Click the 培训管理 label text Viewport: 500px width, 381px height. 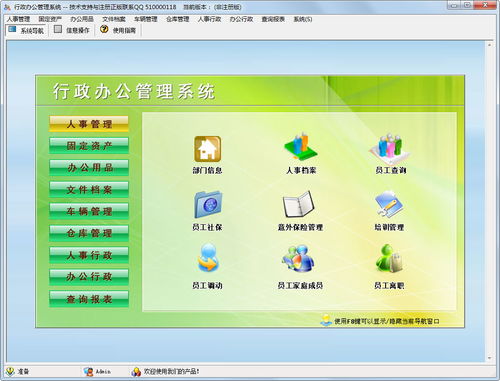(389, 227)
